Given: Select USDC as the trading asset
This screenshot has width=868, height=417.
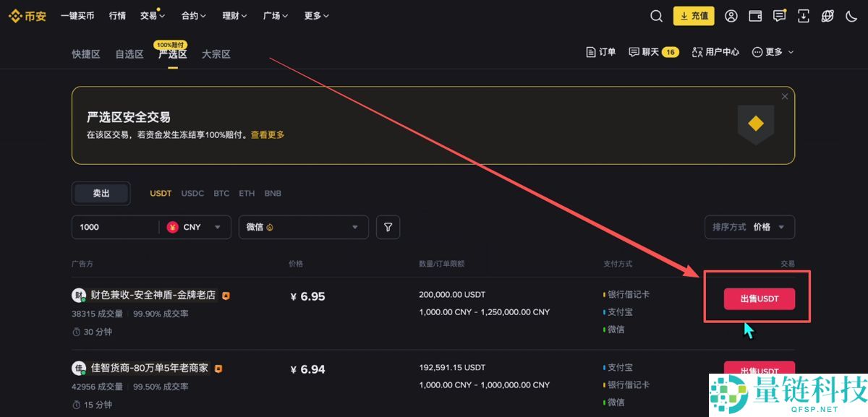Looking at the screenshot, I should (x=192, y=193).
